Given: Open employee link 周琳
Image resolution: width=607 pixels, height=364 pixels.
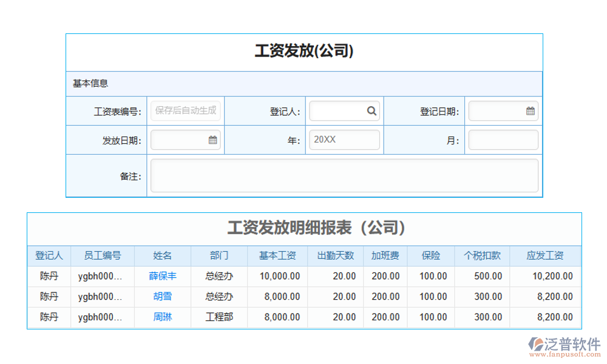Looking at the screenshot, I should [x=163, y=317].
